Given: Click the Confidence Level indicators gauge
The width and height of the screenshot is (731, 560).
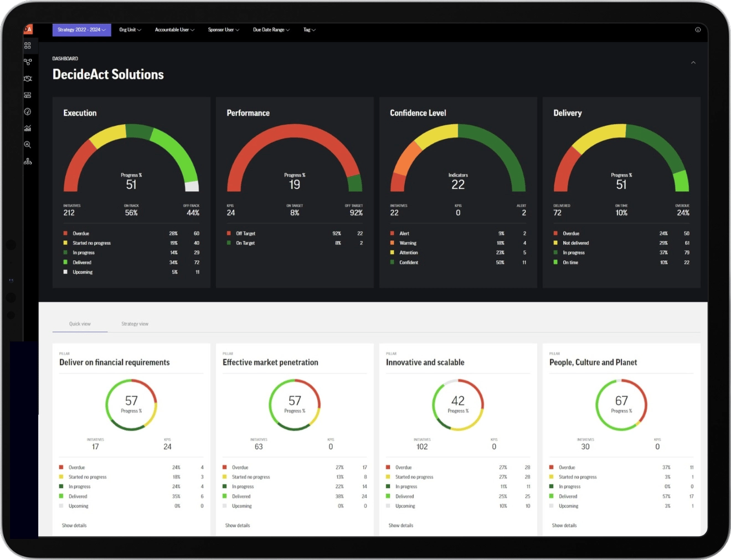Looking at the screenshot, I should point(458,158).
